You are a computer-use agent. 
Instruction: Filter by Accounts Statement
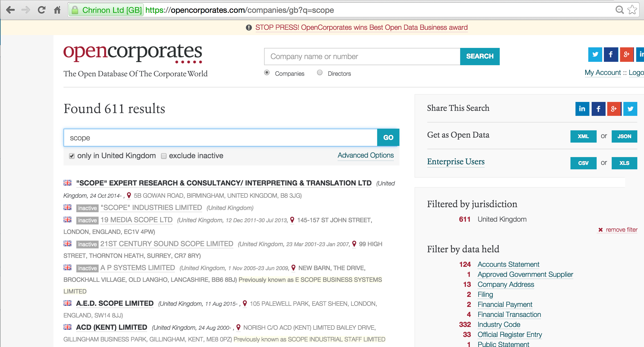(x=508, y=264)
